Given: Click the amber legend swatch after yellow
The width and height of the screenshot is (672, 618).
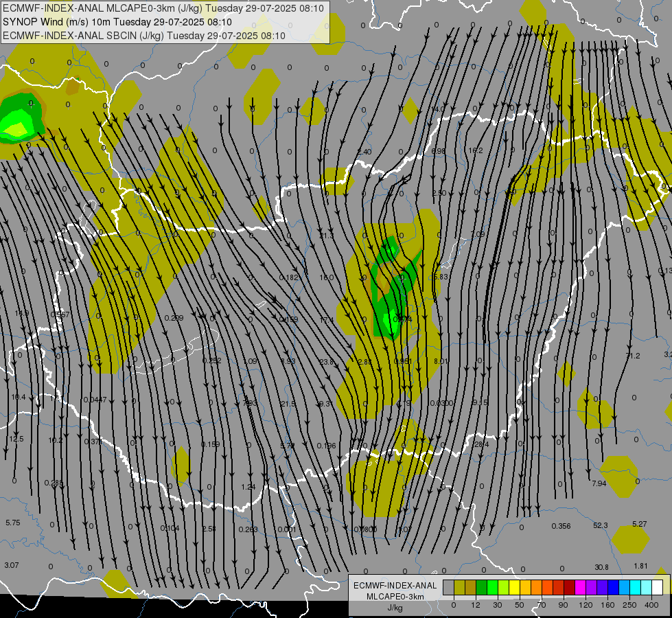Looking at the screenshot, I should click(x=525, y=587).
